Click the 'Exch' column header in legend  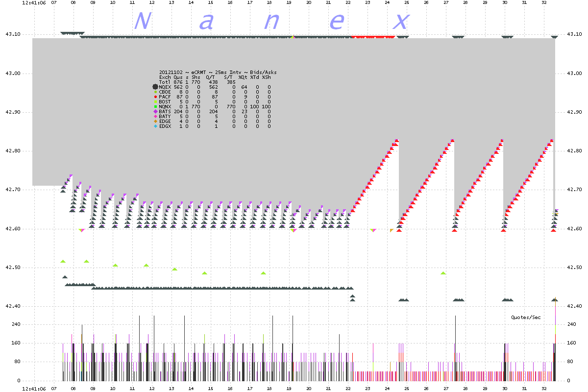[165, 77]
